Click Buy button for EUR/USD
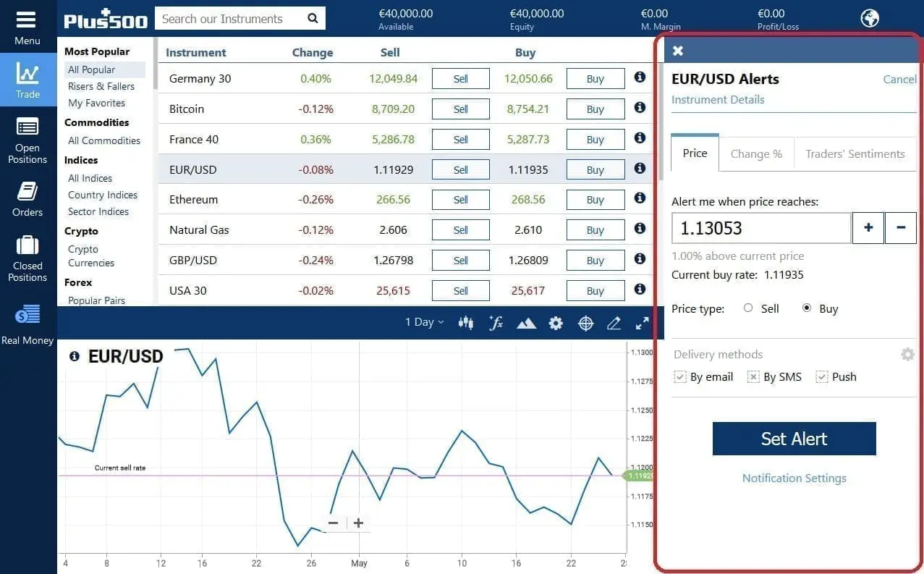Viewport: 924px width, 574px height. 595,169
